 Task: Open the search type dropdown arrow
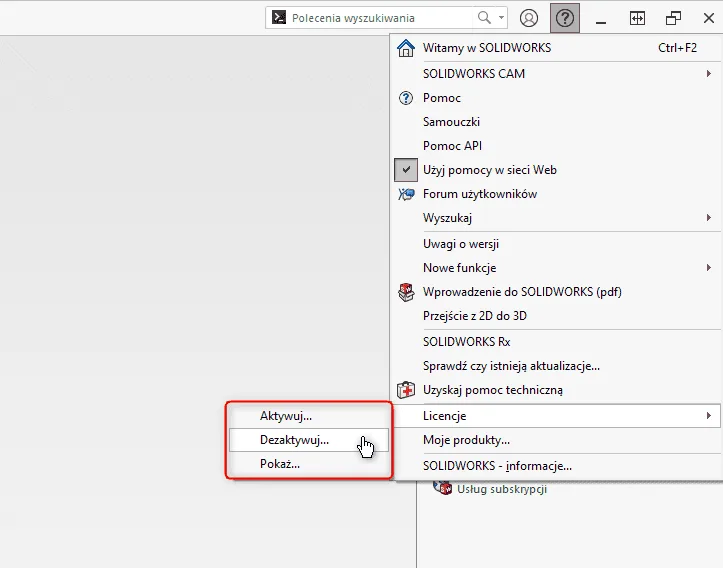[x=501, y=18]
